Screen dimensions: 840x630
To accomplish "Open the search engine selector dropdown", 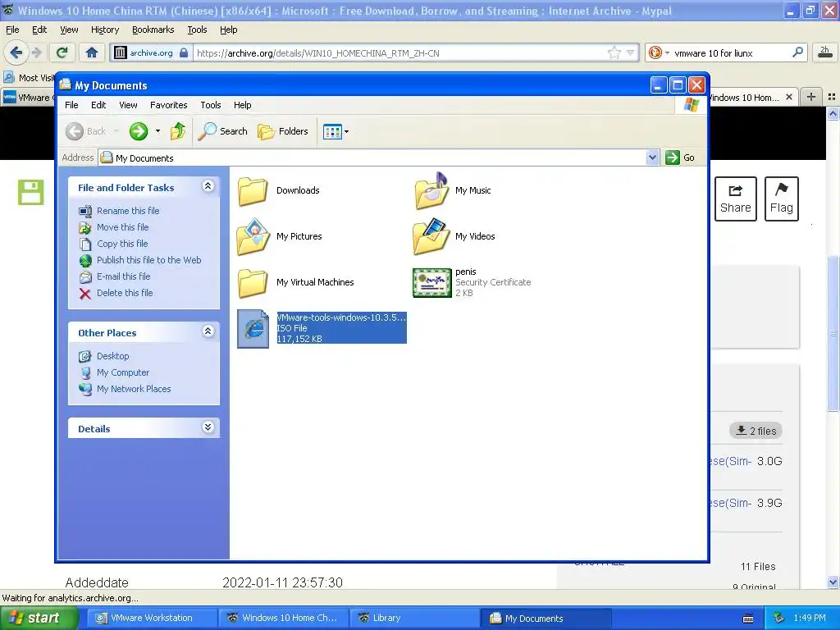I will coord(667,52).
